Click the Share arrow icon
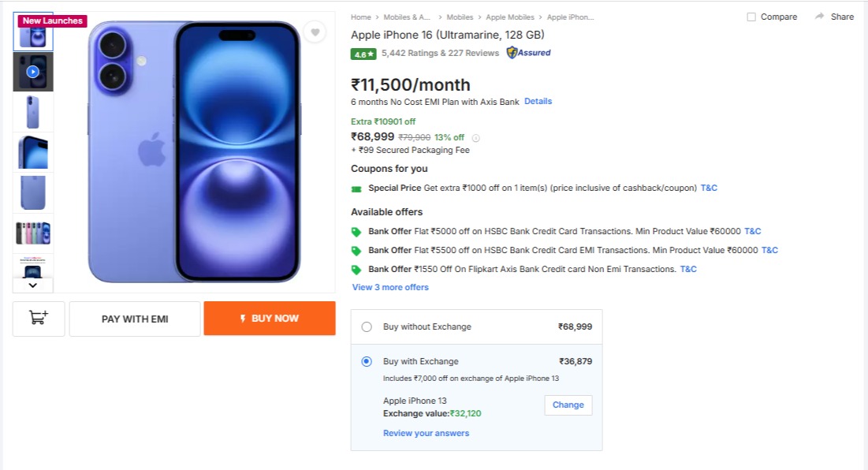Viewport: 868px width, 470px height. [820, 17]
